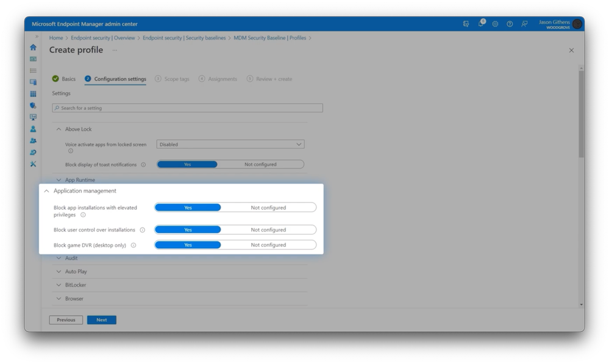Open Dashboard icon in left sidebar
The height and width of the screenshot is (364, 609).
coord(33,59)
